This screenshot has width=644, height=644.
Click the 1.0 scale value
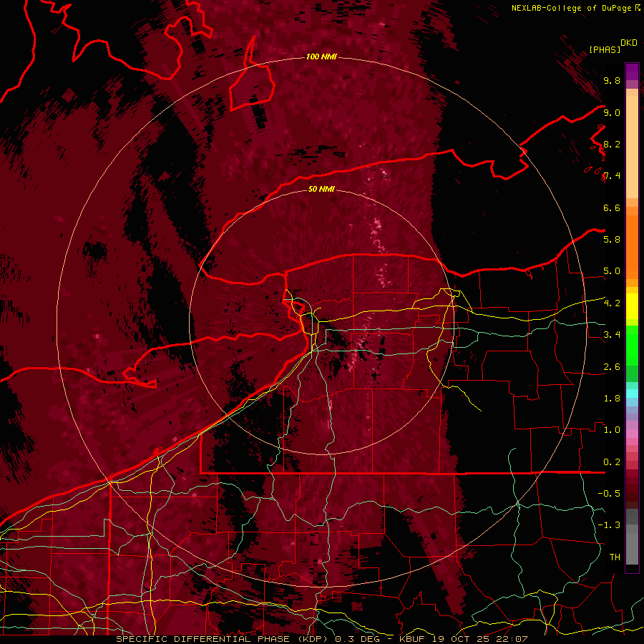click(x=612, y=430)
